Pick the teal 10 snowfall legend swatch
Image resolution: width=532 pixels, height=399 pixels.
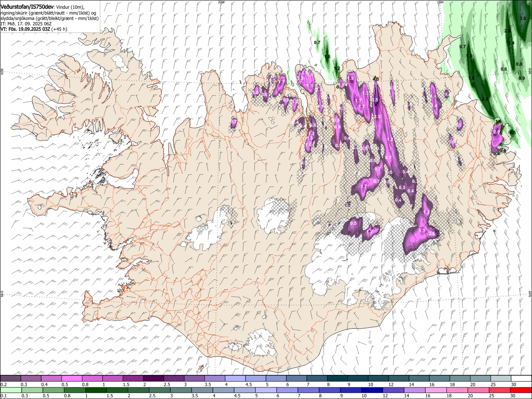click(378, 378)
